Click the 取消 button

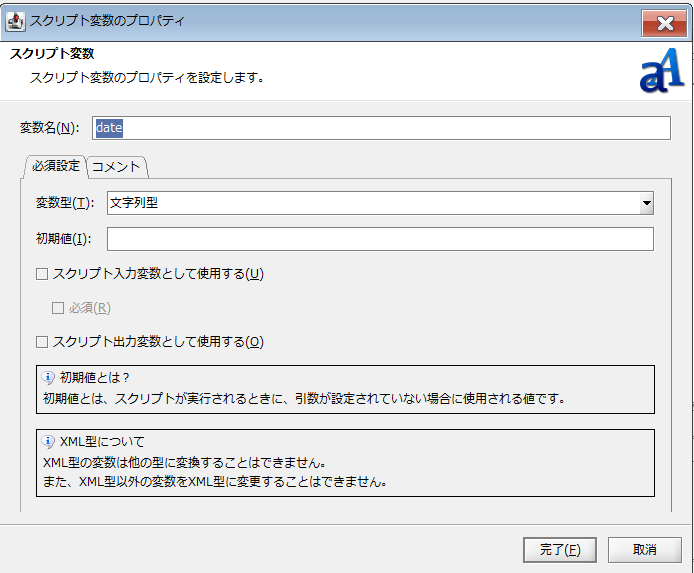(644, 550)
